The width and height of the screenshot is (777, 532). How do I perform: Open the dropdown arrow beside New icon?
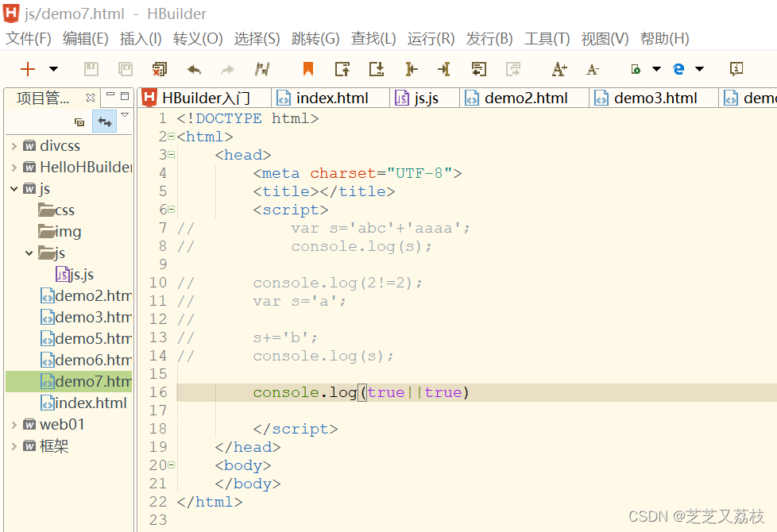click(53, 69)
